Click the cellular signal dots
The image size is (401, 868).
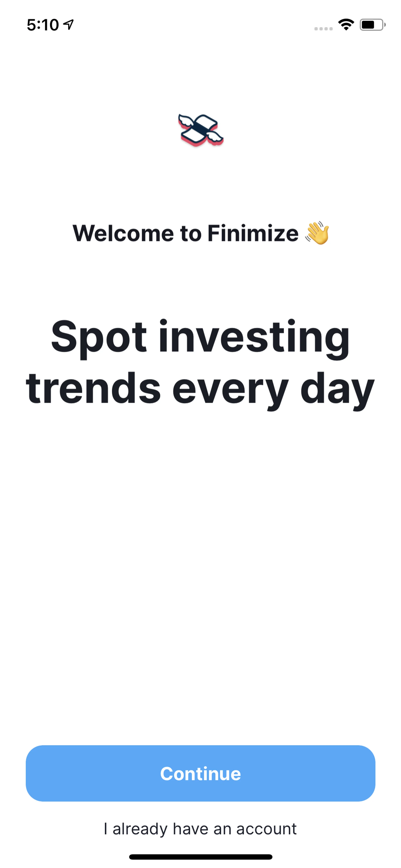click(323, 29)
